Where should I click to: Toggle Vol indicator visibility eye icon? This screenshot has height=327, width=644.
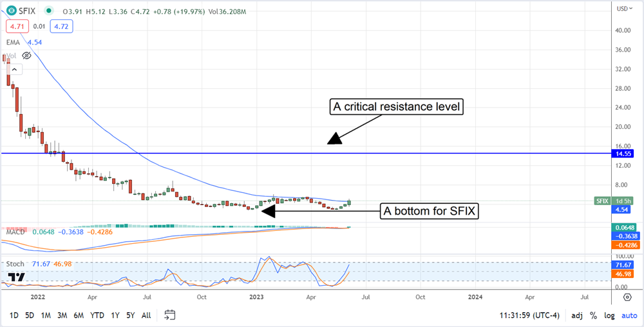(26, 56)
